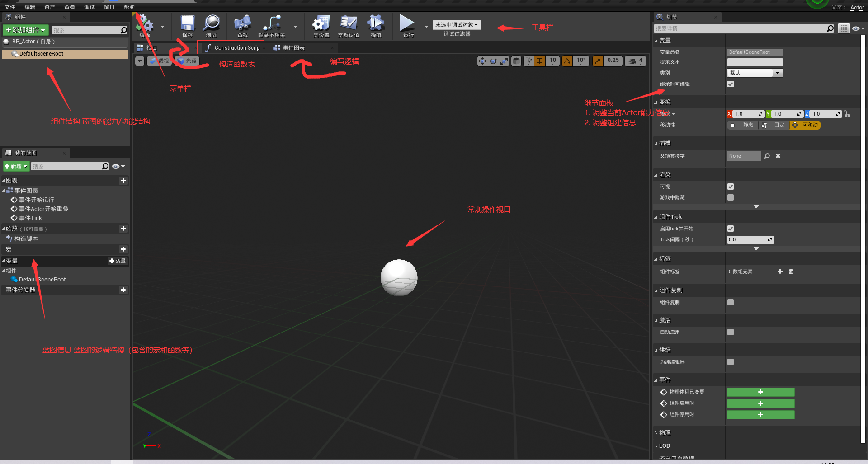
Task: Open the 窗口 (Window) menu
Action: pos(109,7)
